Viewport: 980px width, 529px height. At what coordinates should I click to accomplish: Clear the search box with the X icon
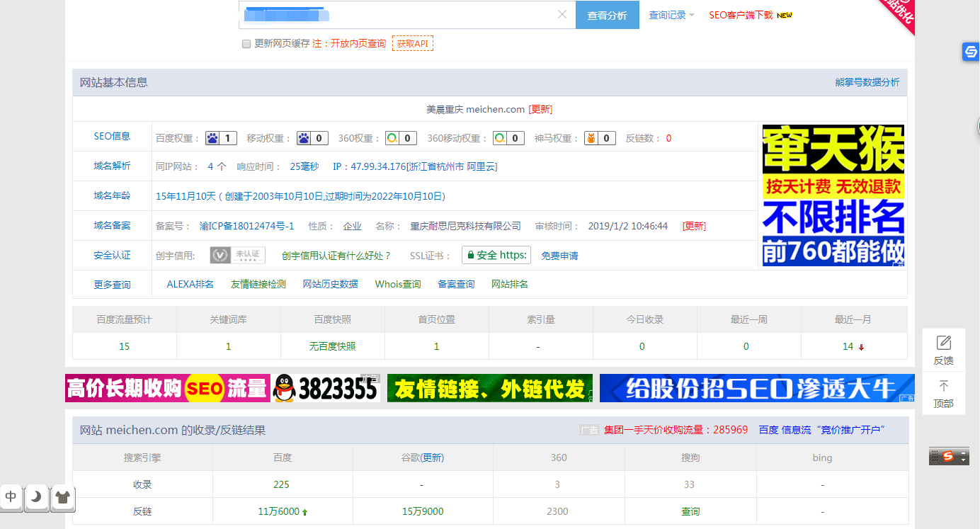click(562, 14)
